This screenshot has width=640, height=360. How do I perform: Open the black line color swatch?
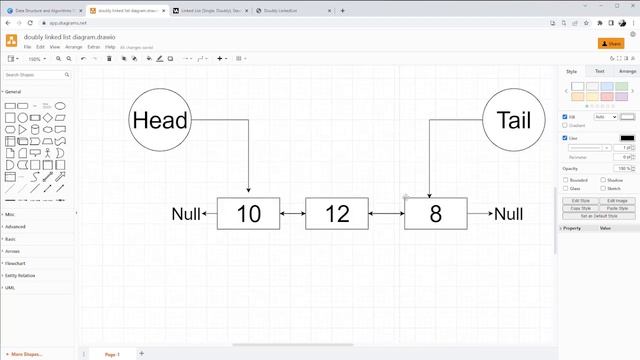[627, 138]
